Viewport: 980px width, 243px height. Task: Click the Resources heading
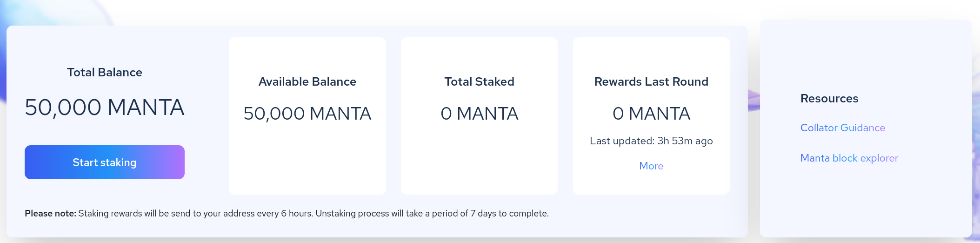coord(829,99)
